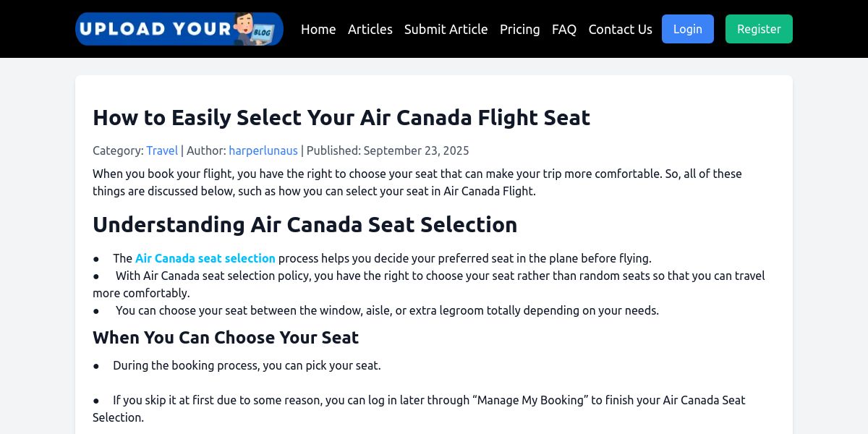Open the Travel category link
Image resolution: width=868 pixels, height=434 pixels.
[x=162, y=150]
